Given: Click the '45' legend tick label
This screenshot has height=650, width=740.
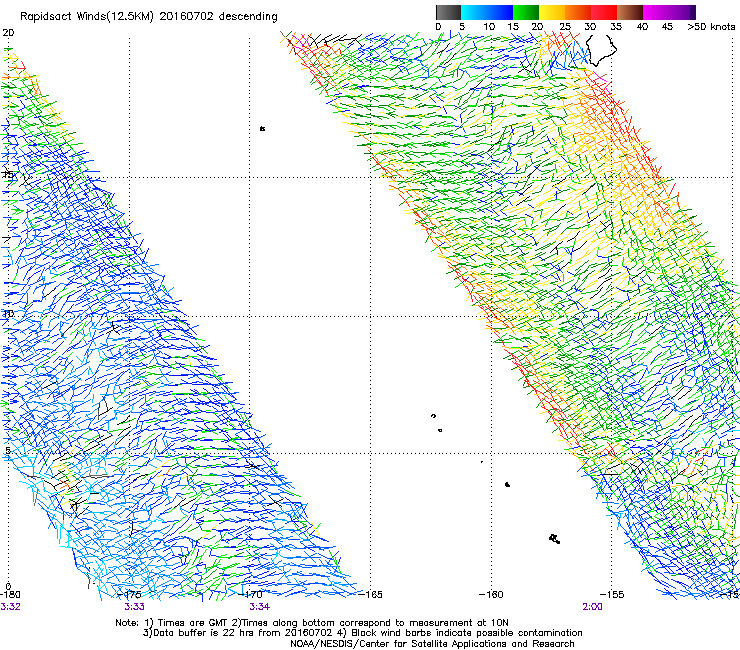Looking at the screenshot, I should [667, 27].
